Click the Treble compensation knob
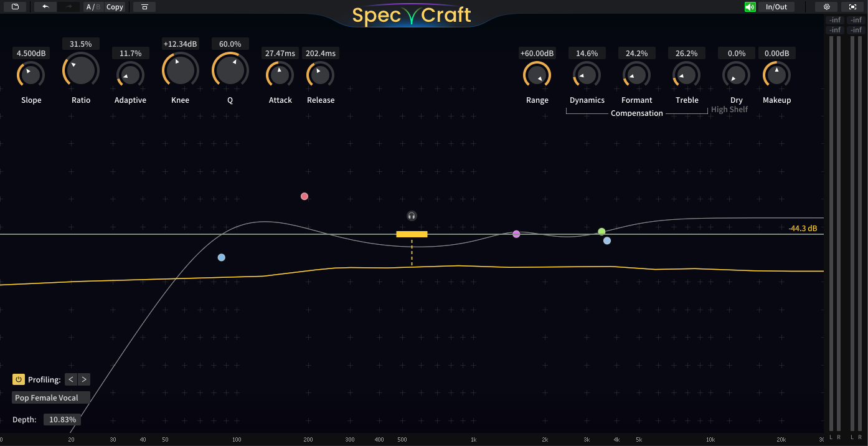 pyautogui.click(x=686, y=75)
